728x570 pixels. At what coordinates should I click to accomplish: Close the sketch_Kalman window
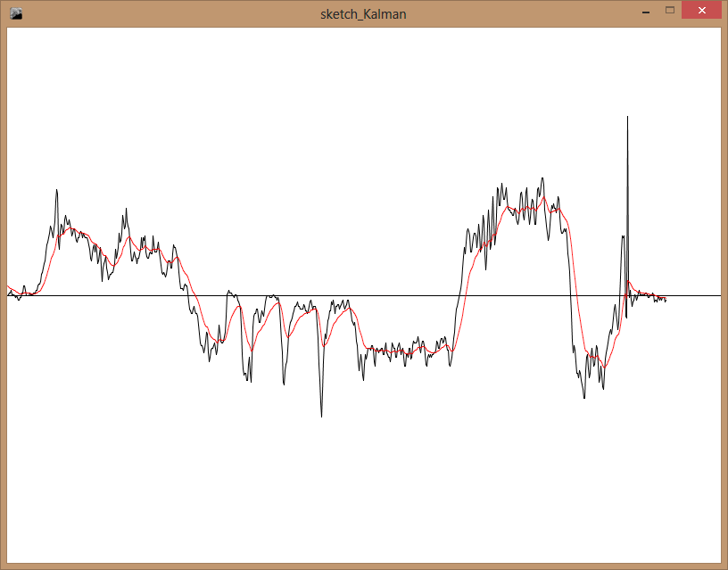point(702,11)
